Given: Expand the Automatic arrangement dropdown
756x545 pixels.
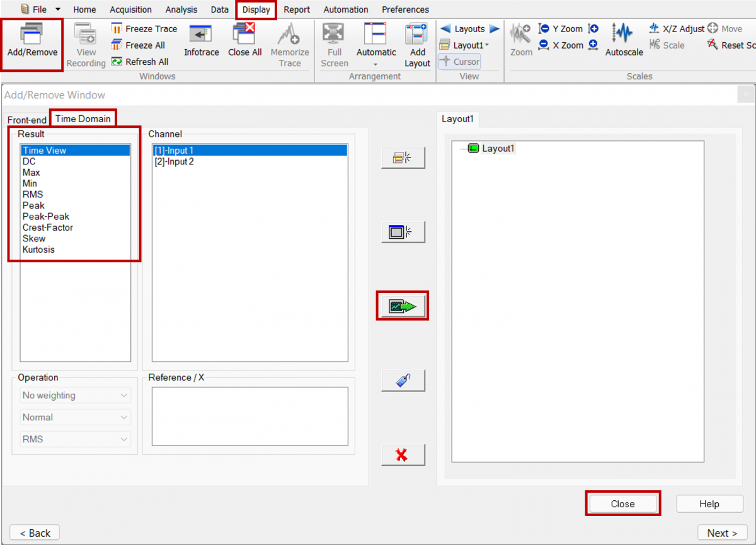Looking at the screenshot, I should (376, 64).
